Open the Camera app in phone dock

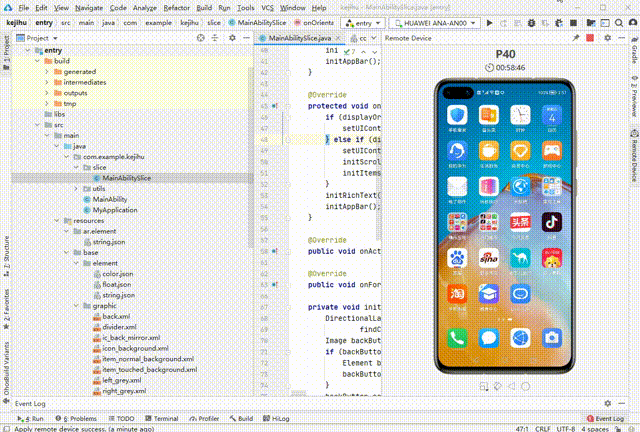pyautogui.click(x=551, y=339)
